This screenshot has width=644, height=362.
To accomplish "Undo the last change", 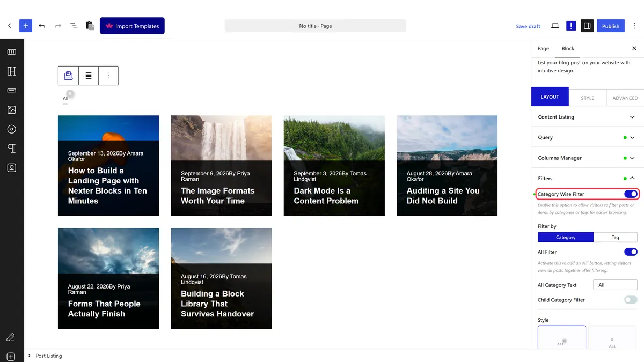I will (x=42, y=26).
